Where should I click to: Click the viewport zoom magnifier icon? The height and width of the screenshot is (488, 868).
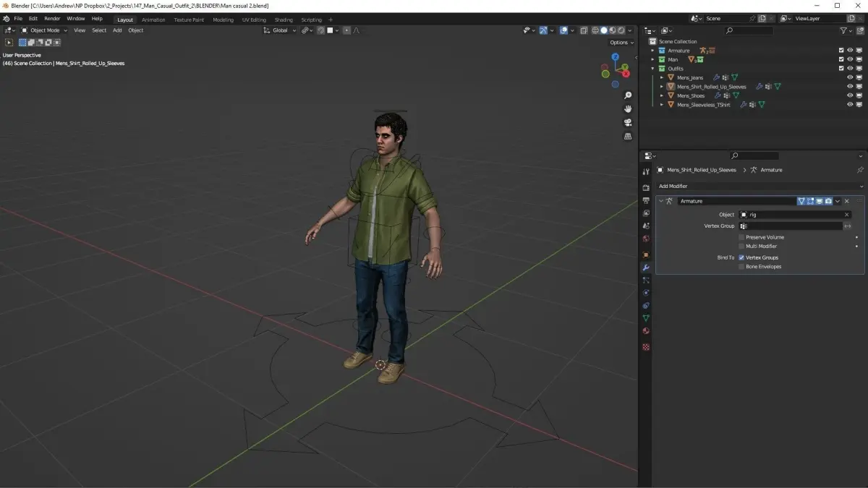pos(628,95)
